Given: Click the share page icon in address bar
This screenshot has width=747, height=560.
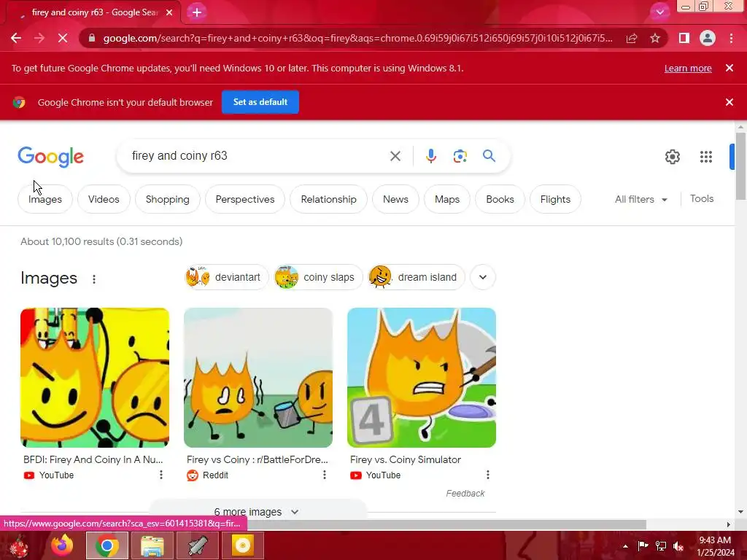Looking at the screenshot, I should point(632,38).
